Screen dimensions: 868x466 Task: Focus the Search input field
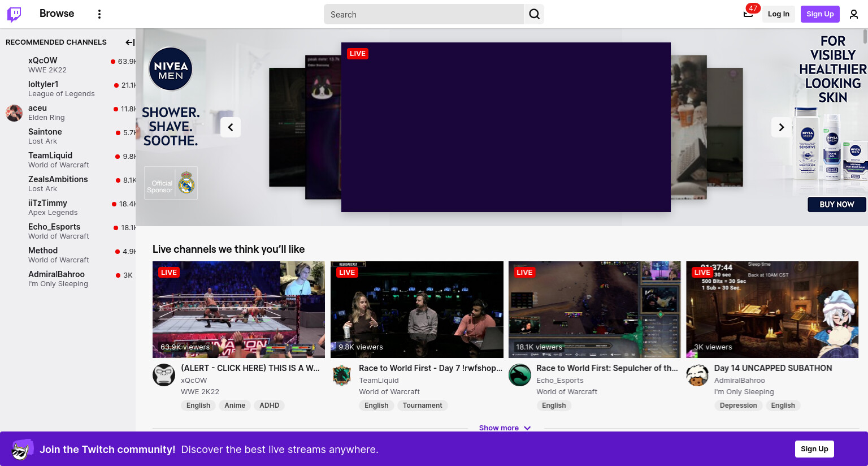click(424, 14)
